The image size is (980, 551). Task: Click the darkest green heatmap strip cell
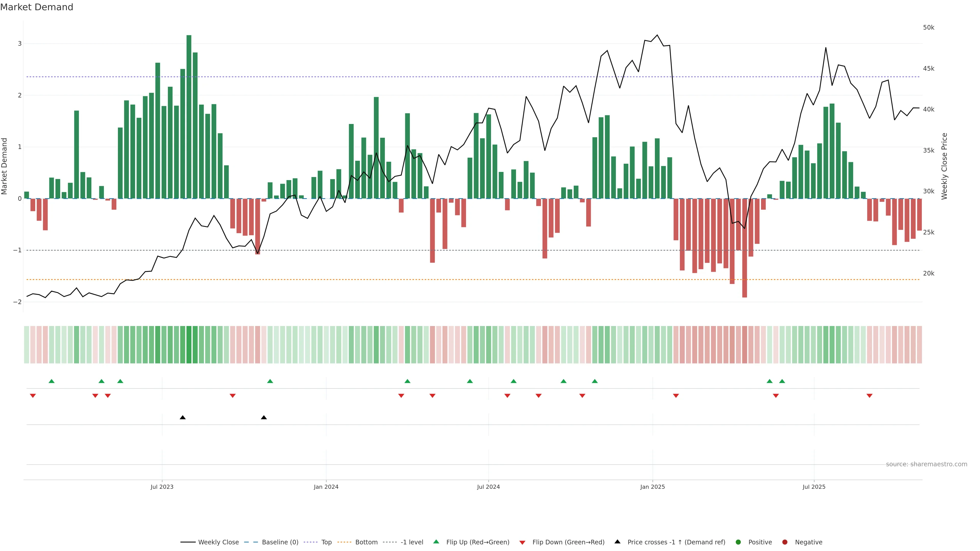189,345
